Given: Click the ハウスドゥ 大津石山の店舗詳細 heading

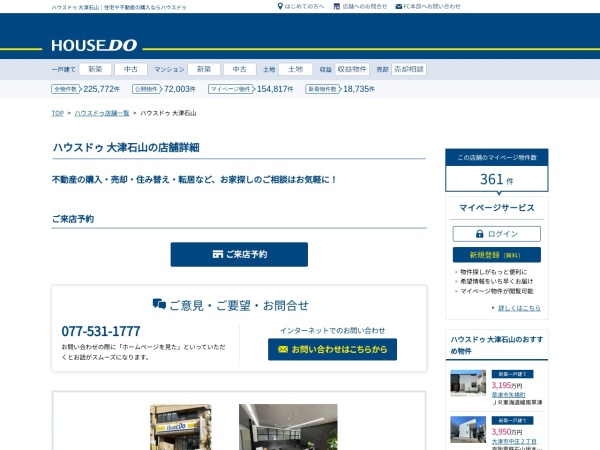Looking at the screenshot, I should pyautogui.click(x=126, y=148).
